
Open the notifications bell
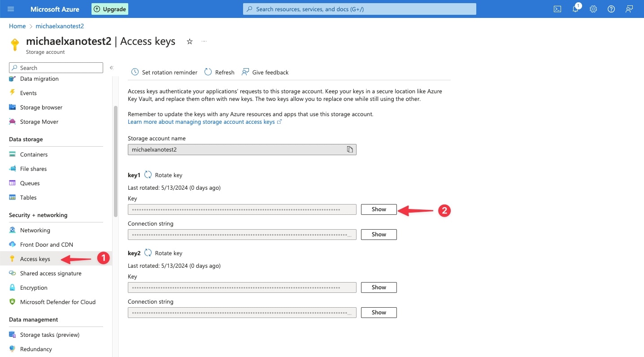[576, 9]
